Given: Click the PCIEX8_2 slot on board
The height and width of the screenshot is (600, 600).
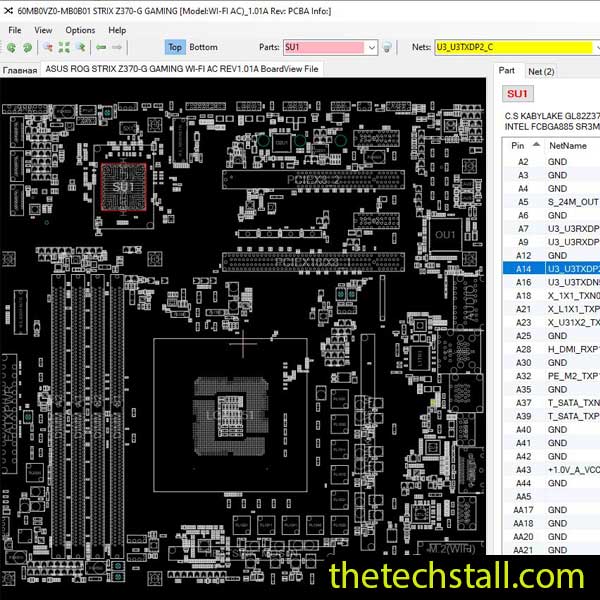Looking at the screenshot, I should [313, 180].
